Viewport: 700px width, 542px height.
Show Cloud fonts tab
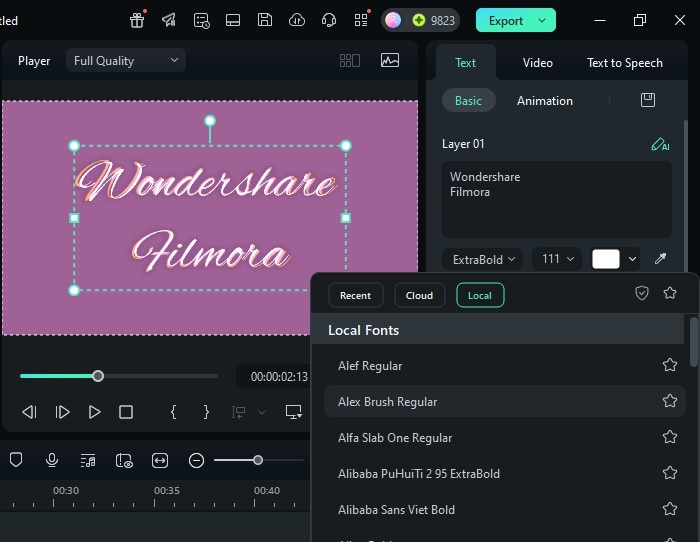419,295
